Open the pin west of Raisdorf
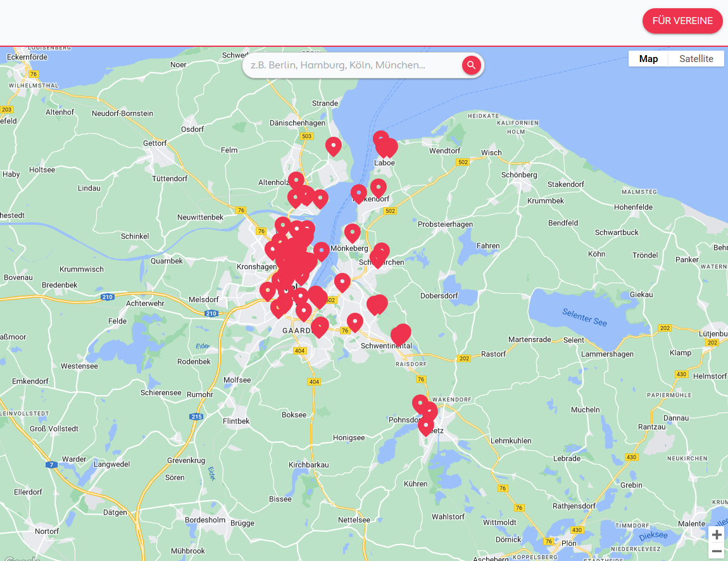This screenshot has width=728, height=561. (401, 334)
